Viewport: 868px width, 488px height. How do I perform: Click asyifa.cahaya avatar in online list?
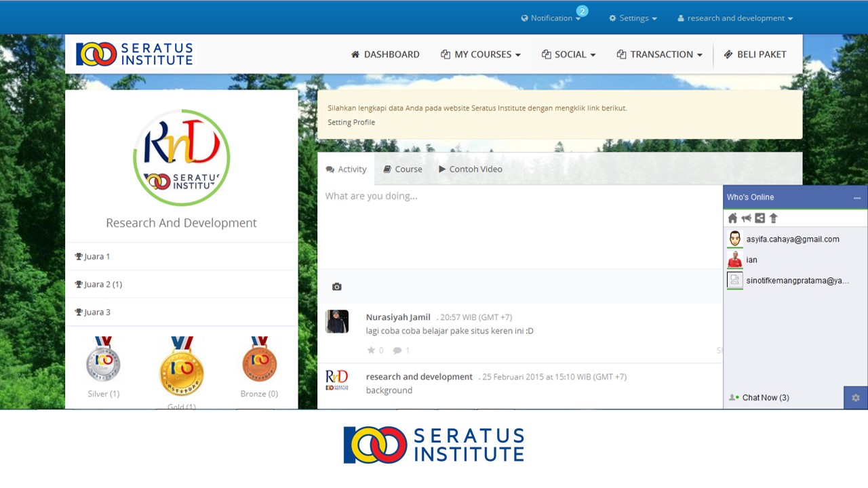[735, 239]
